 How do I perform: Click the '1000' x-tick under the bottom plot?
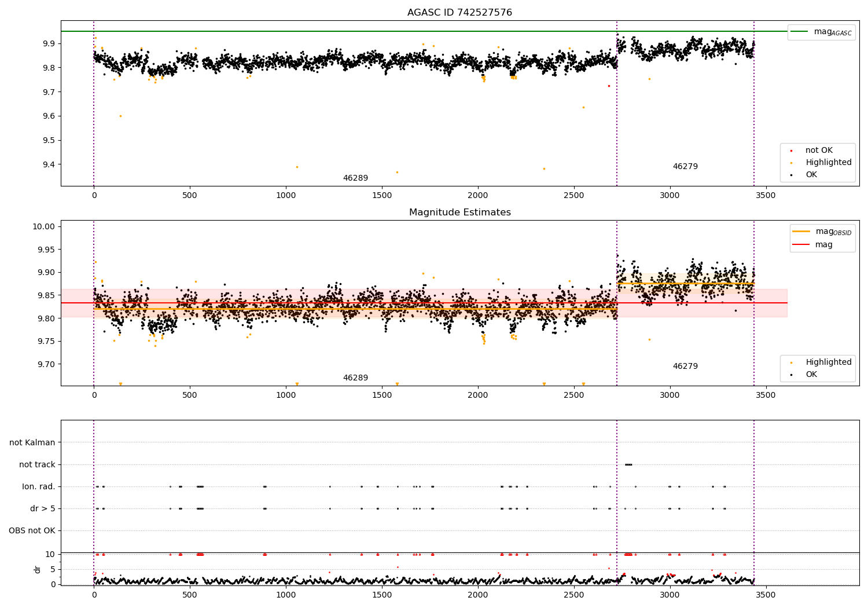pos(286,595)
